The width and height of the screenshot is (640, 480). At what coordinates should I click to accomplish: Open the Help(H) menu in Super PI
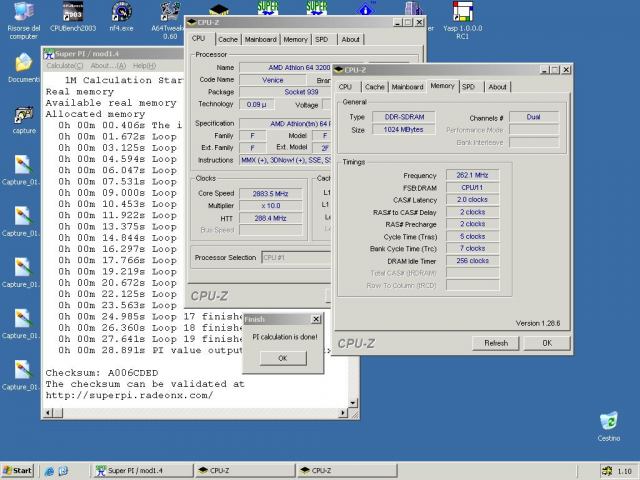[x=144, y=66]
